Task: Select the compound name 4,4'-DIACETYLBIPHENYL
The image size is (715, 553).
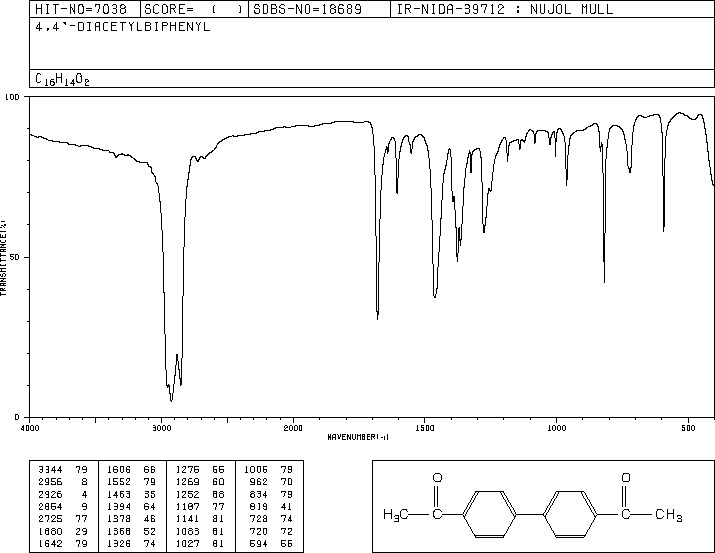Action: click(x=123, y=27)
